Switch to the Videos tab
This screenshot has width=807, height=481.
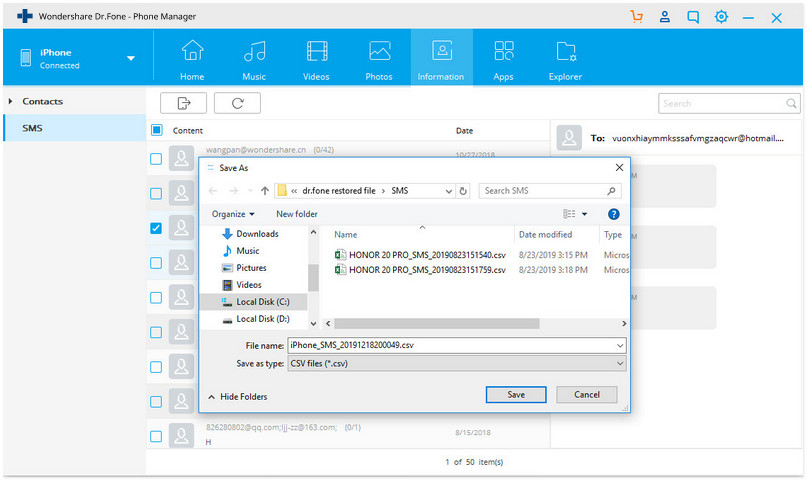tap(316, 60)
